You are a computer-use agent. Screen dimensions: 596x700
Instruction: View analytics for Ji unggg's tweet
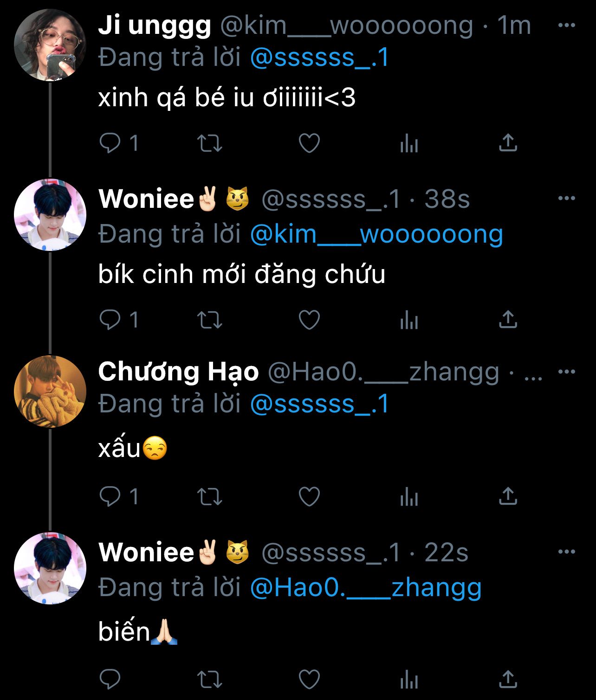coord(409,143)
